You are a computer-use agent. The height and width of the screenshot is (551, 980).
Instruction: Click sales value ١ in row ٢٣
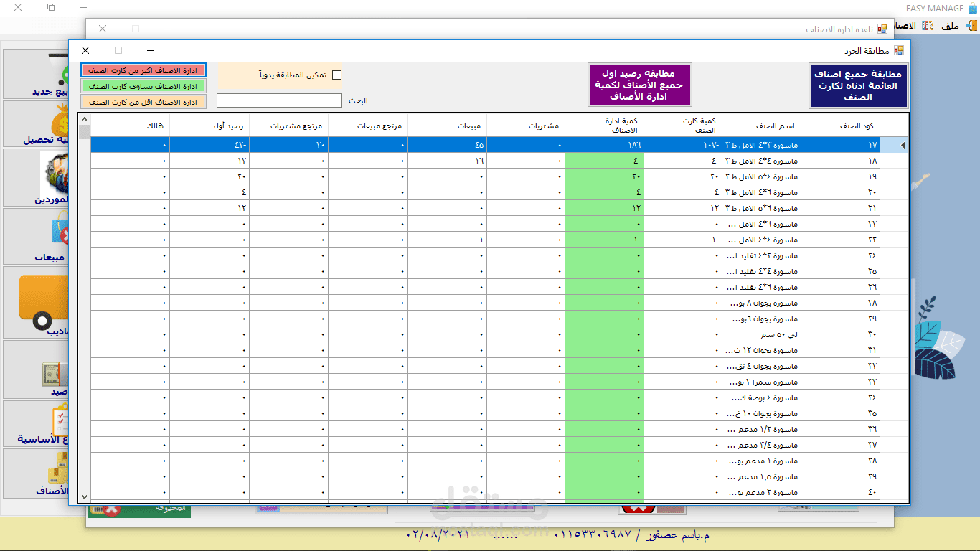(x=446, y=240)
